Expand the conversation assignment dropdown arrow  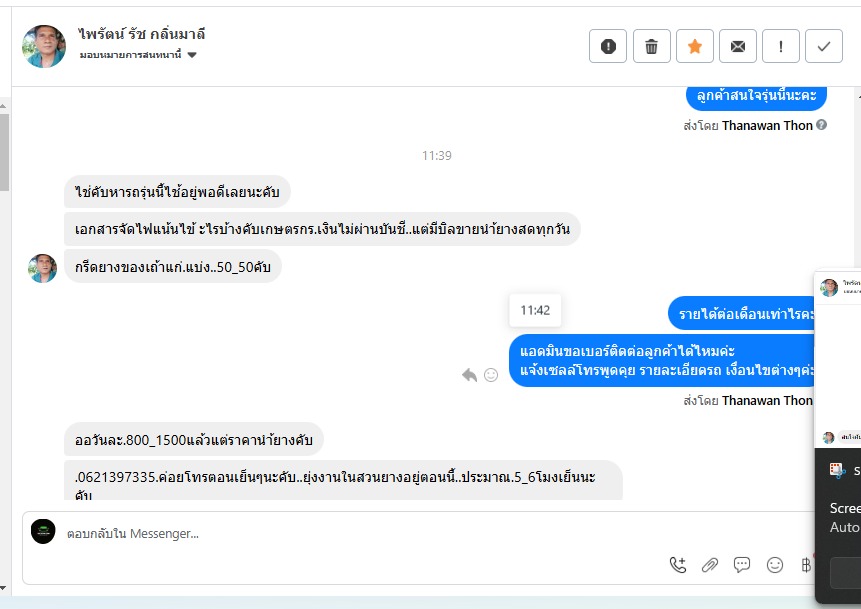(x=192, y=55)
